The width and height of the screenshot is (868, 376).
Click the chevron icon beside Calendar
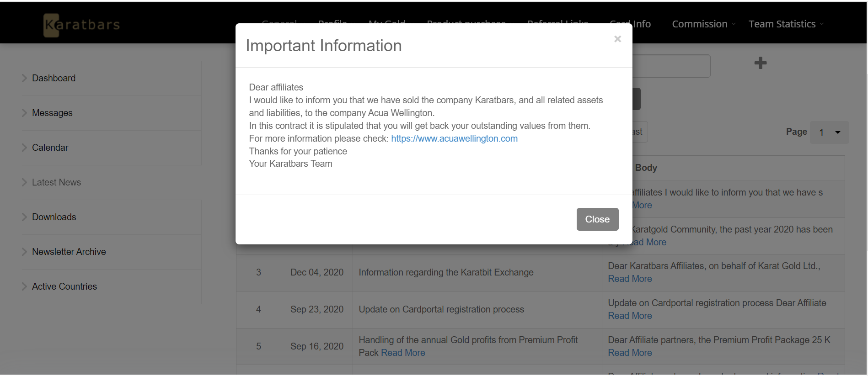pyautogui.click(x=24, y=148)
